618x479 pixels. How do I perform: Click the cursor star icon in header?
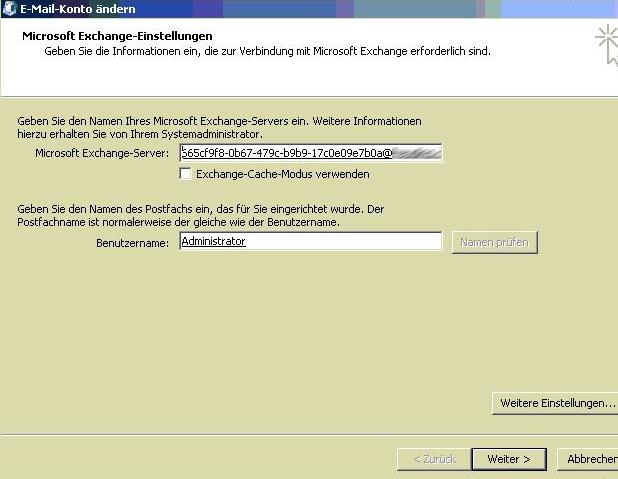[607, 45]
